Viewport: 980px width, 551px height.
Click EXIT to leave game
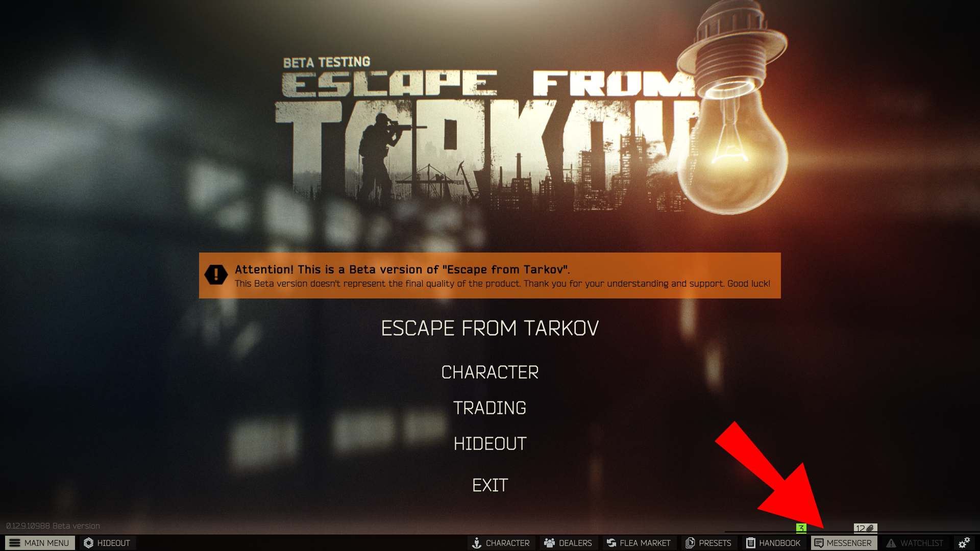point(490,484)
